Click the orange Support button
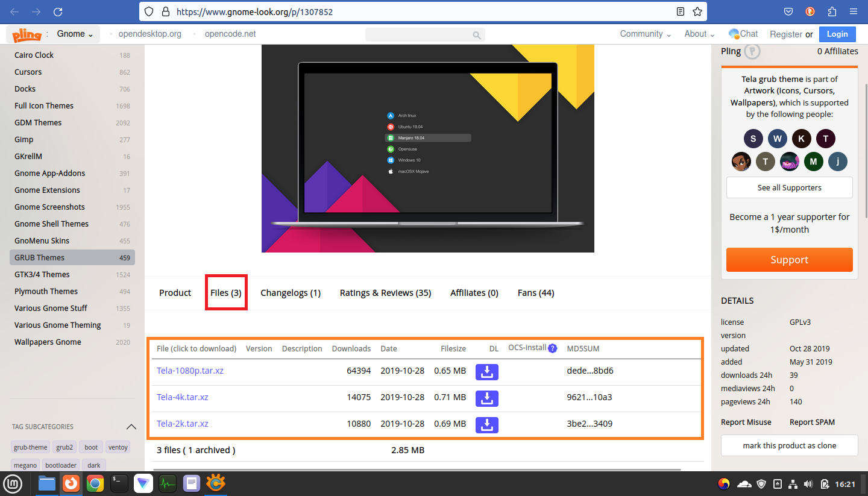Image resolution: width=868 pixels, height=496 pixels. coord(789,260)
